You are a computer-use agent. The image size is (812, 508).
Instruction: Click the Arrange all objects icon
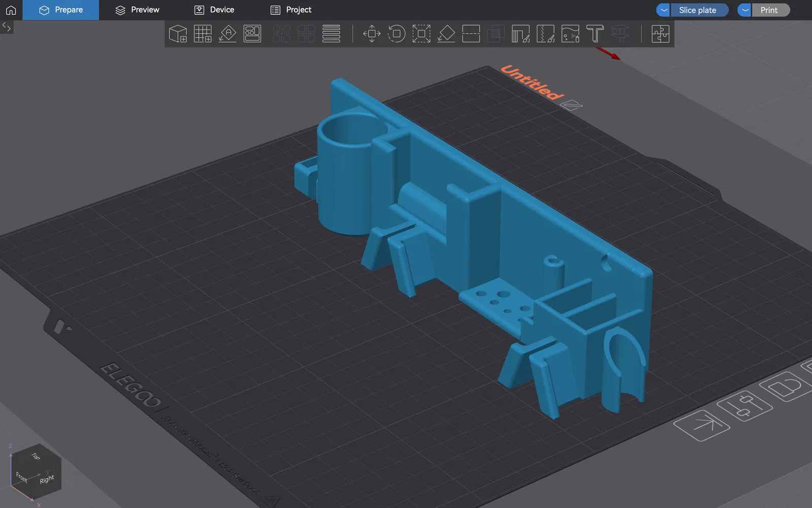pos(252,34)
